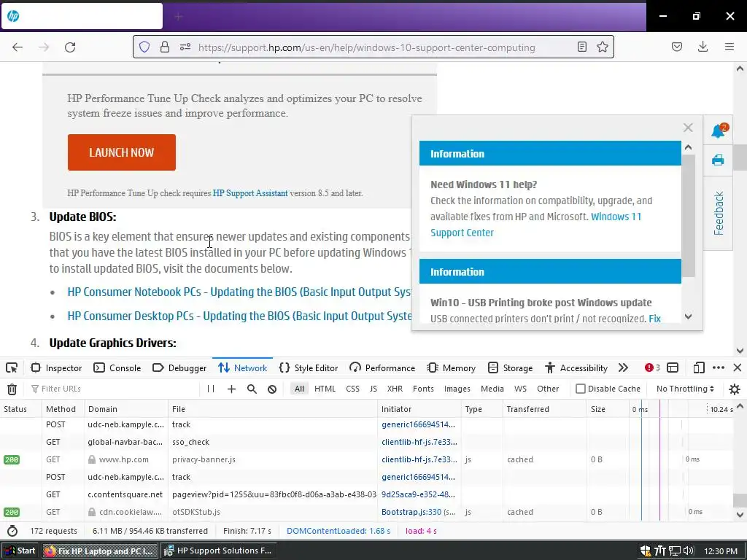Image resolution: width=747 pixels, height=560 pixels.
Task: Activate the element picker tool in devtools
Action: pyautogui.click(x=12, y=367)
